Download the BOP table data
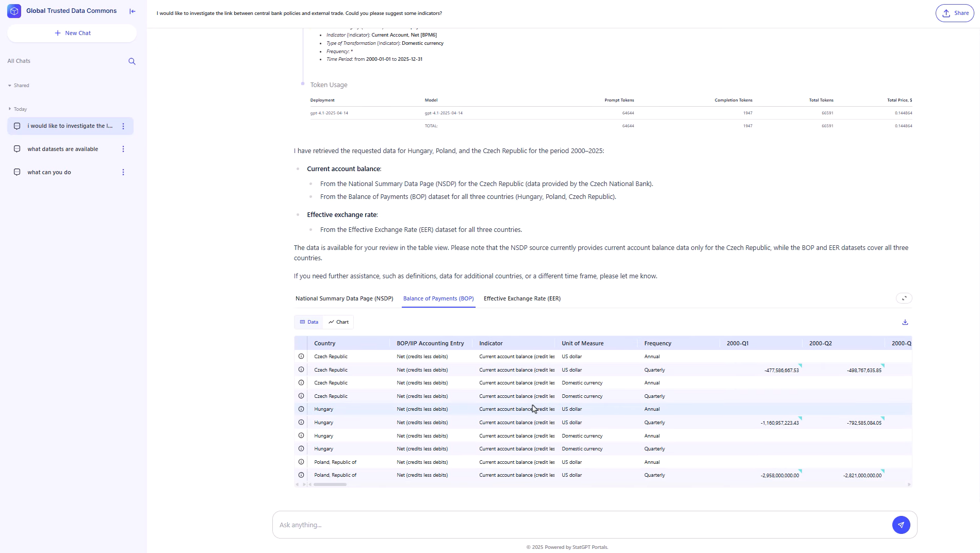 (905, 322)
